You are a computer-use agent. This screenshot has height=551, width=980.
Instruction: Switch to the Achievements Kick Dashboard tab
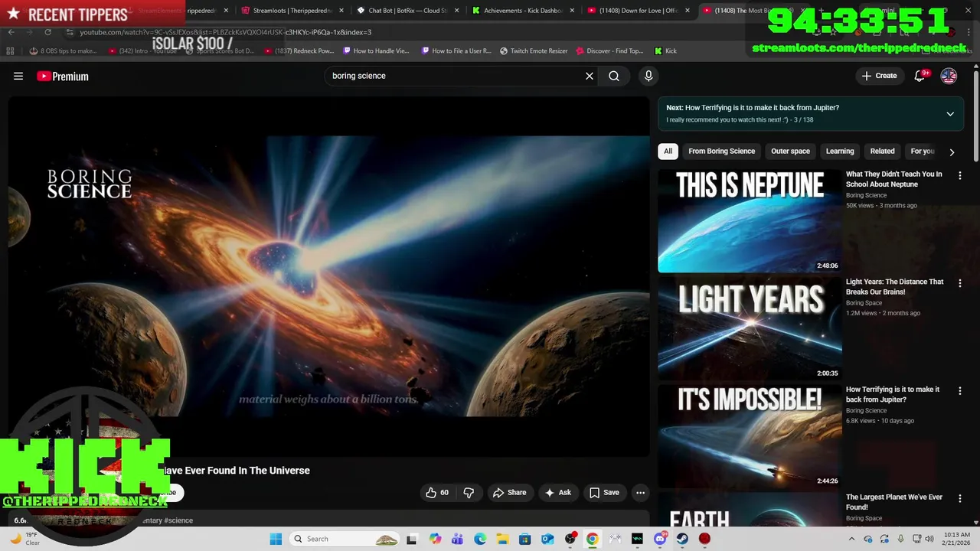(523, 11)
